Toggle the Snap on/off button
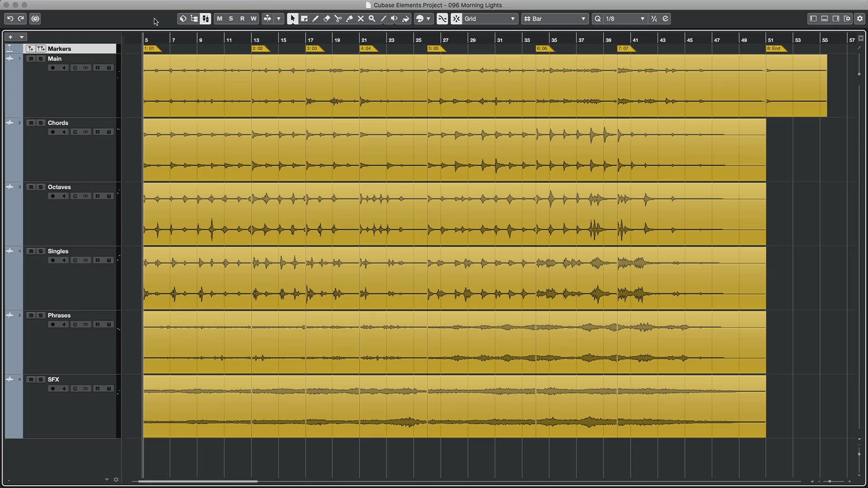This screenshot has height=488, width=868. pos(456,19)
